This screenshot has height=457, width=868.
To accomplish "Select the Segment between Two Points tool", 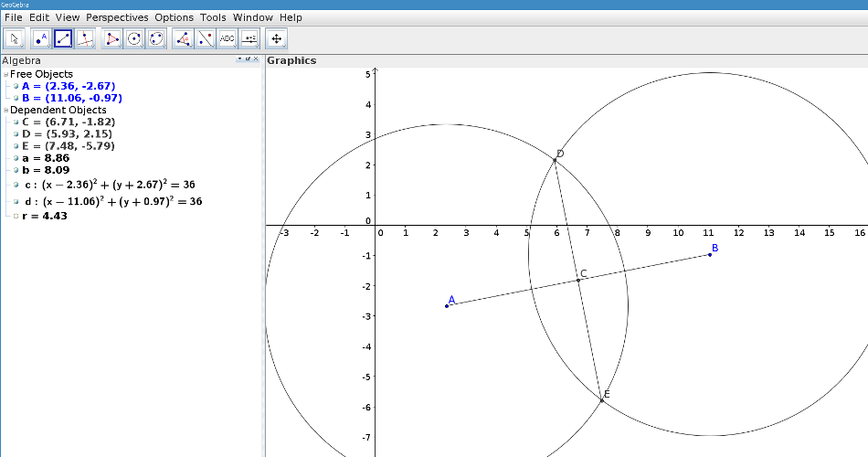I will [x=63, y=38].
